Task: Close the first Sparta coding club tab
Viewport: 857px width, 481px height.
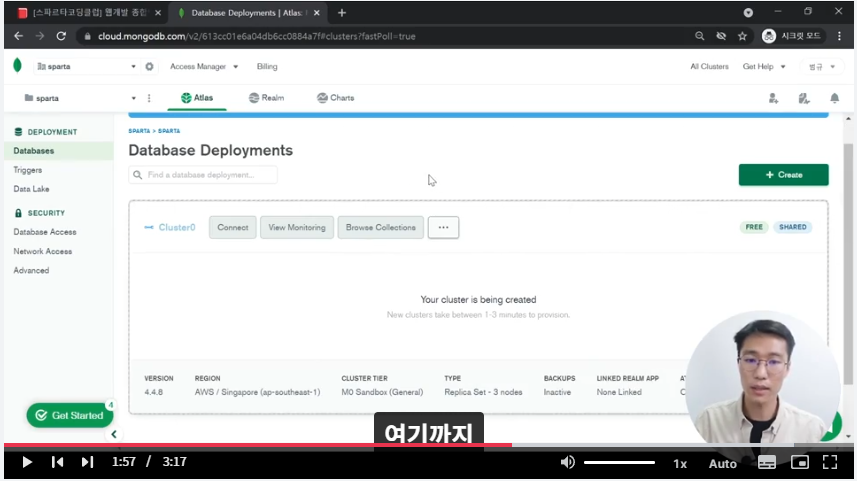Action: point(158,13)
